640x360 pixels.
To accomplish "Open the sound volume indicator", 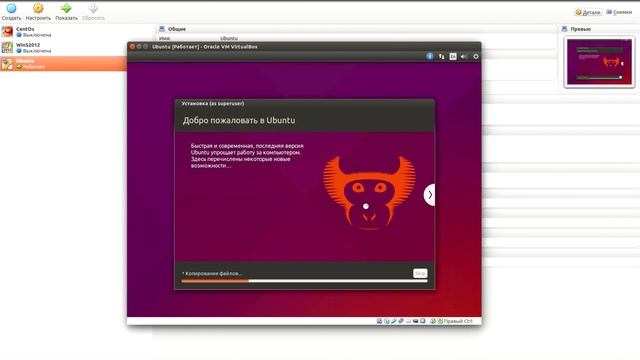I will tap(464, 56).
